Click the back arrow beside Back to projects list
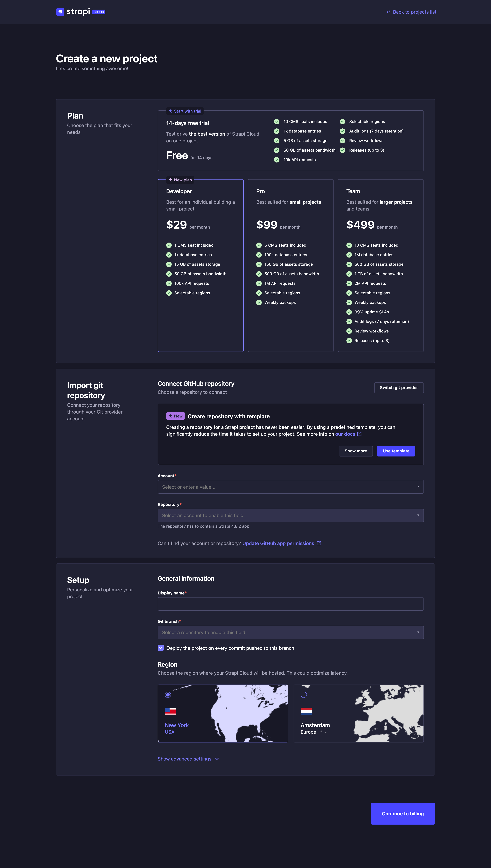This screenshot has width=491, height=868. point(388,12)
